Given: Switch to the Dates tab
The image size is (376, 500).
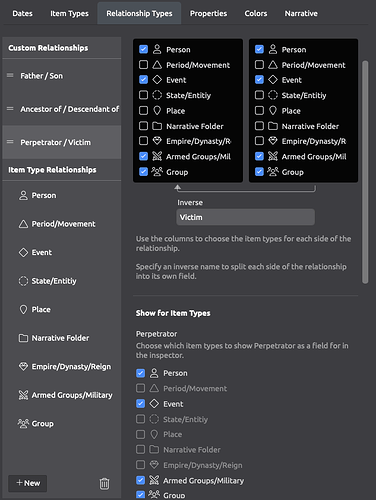Looking at the screenshot, I should [22, 13].
